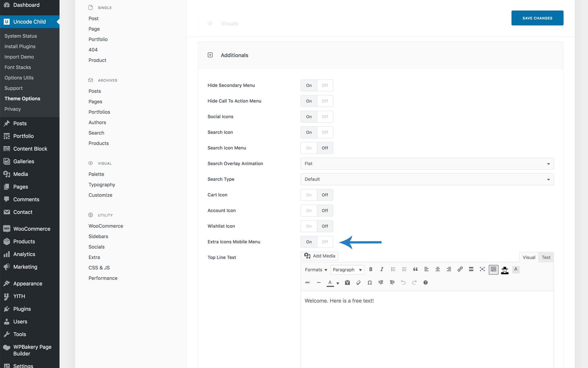The image size is (588, 368).
Task: Toggle distraction-free fullscreen editor mode
Action: tap(482, 269)
